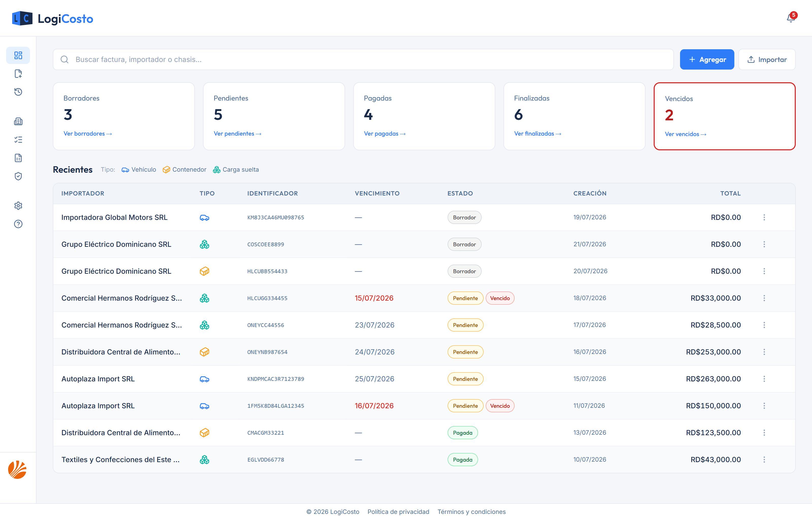Open the settings gear icon in sidebar
812x520 pixels.
click(x=18, y=206)
